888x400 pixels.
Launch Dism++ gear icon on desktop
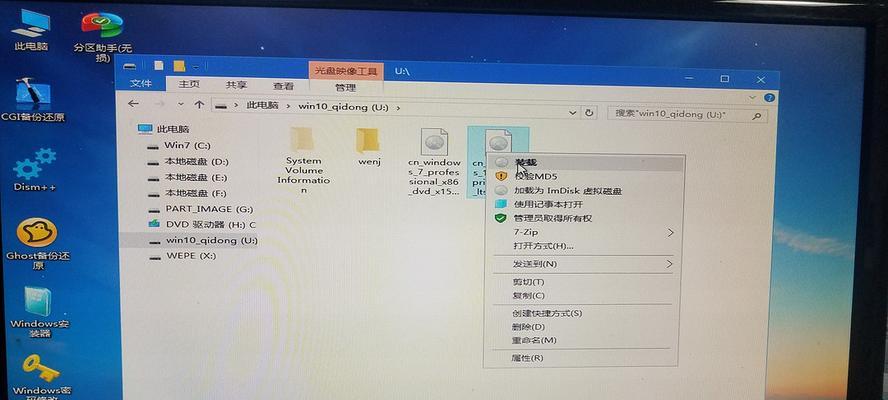[x=35, y=169]
